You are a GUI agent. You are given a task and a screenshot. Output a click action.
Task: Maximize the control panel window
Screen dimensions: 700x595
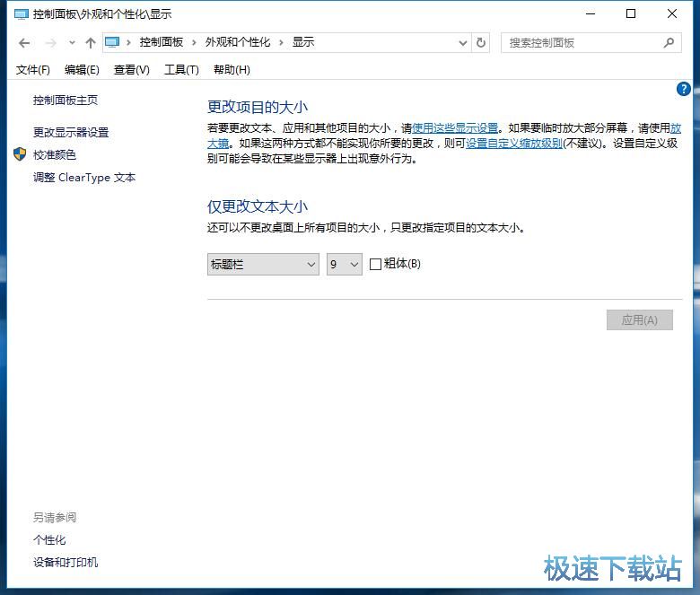point(631,13)
